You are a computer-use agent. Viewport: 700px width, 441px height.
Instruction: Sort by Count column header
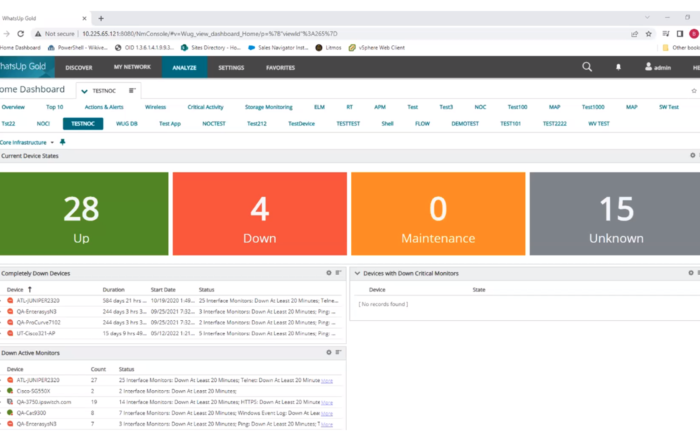98,369
